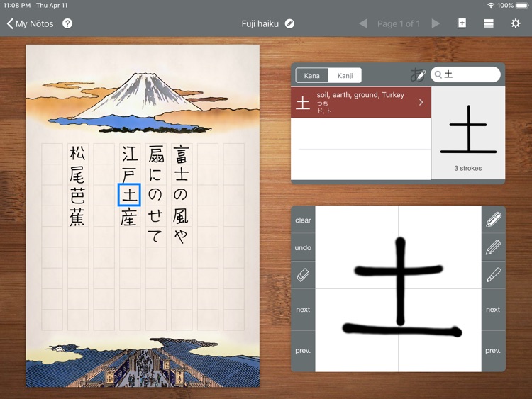The width and height of the screenshot is (532, 399).
Task: Left prev. button in drawing panel
Action: tap(303, 351)
